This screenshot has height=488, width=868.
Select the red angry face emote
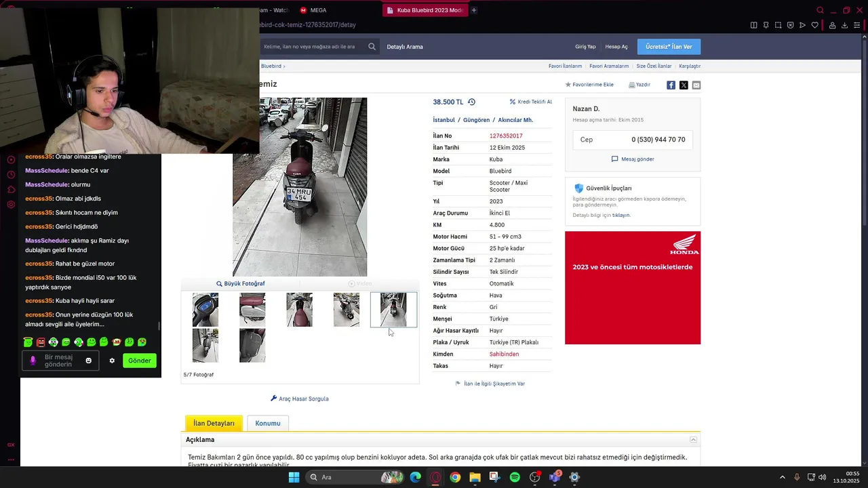click(41, 342)
